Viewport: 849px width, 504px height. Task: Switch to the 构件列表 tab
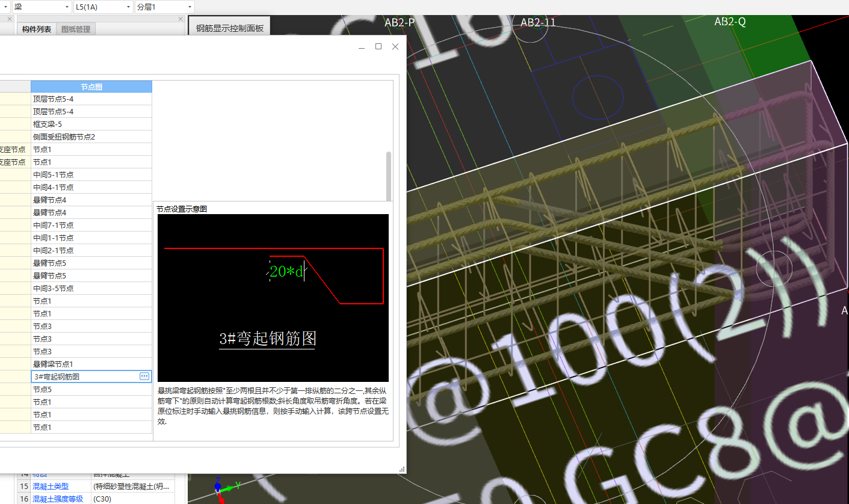[x=37, y=29]
